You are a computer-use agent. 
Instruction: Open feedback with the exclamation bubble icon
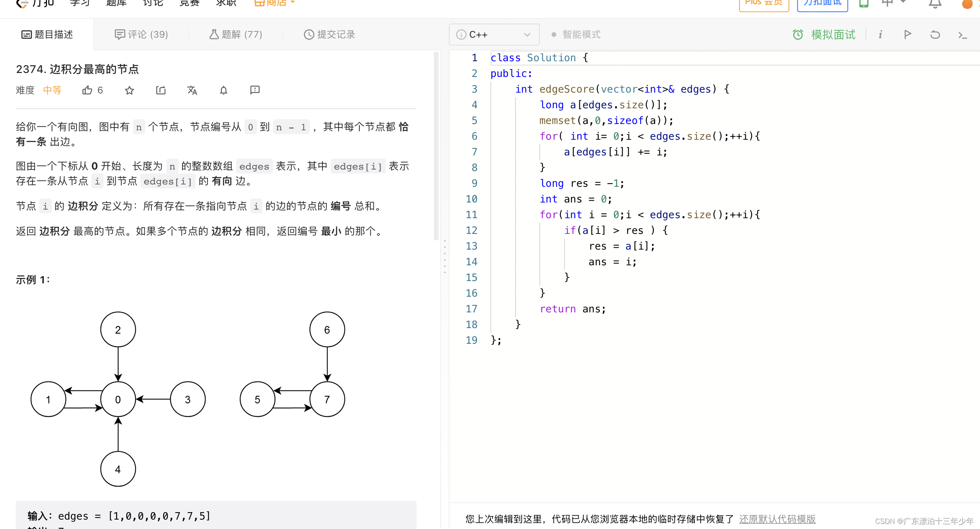255,90
